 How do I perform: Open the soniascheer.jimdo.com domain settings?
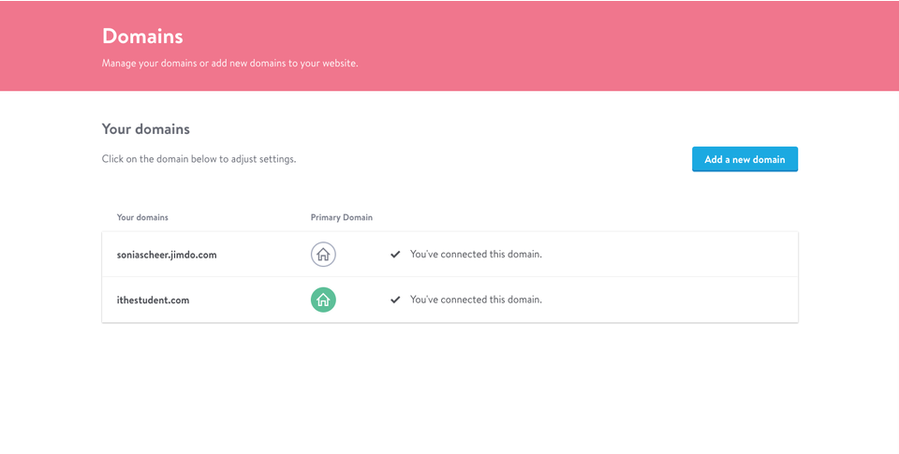point(167,255)
